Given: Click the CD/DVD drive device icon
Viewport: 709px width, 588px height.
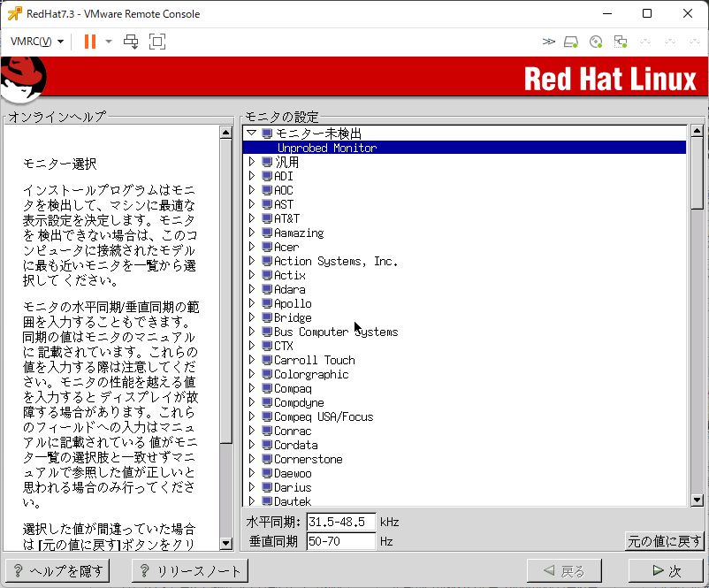Looking at the screenshot, I should coord(596,42).
